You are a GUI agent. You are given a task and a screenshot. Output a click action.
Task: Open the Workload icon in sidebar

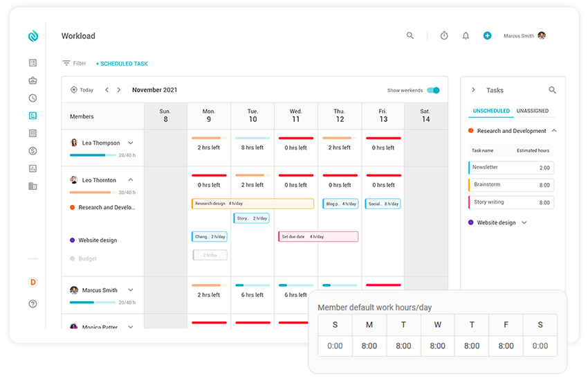(x=33, y=116)
